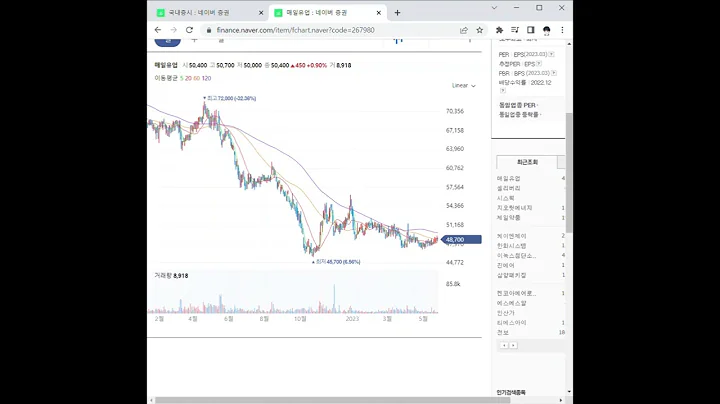Click the 48,700 current price marker
This screenshot has height=404, width=720.
coord(461,240)
